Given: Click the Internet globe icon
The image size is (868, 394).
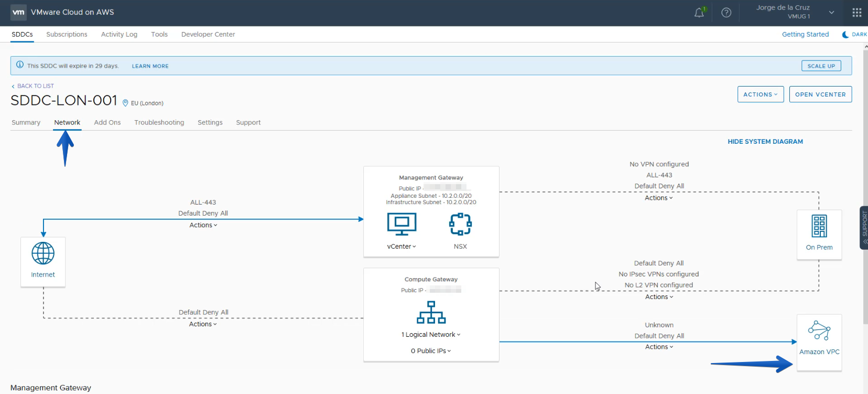Looking at the screenshot, I should pyautogui.click(x=43, y=253).
